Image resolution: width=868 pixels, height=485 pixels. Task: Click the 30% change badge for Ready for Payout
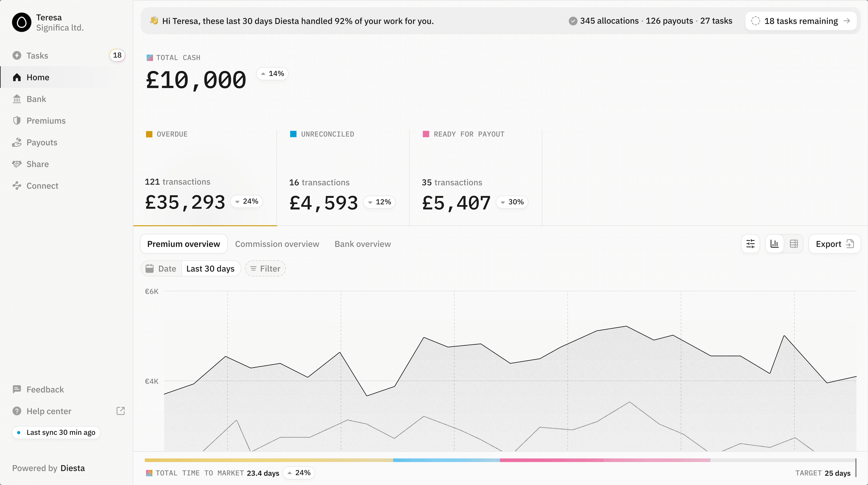click(x=512, y=202)
